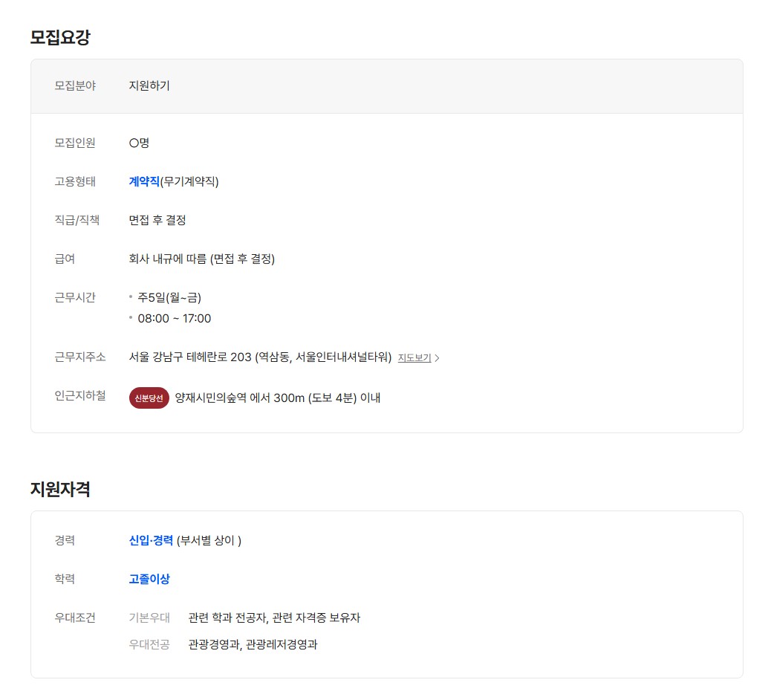
Task: Click the blue 고졸이상 education text
Action: pyautogui.click(x=149, y=579)
